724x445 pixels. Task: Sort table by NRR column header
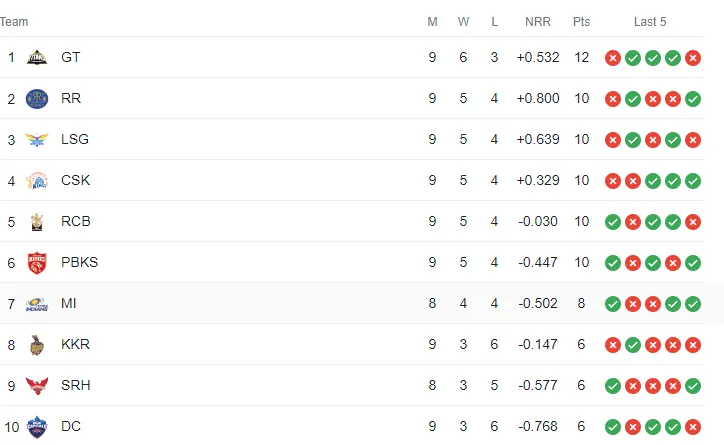click(538, 22)
